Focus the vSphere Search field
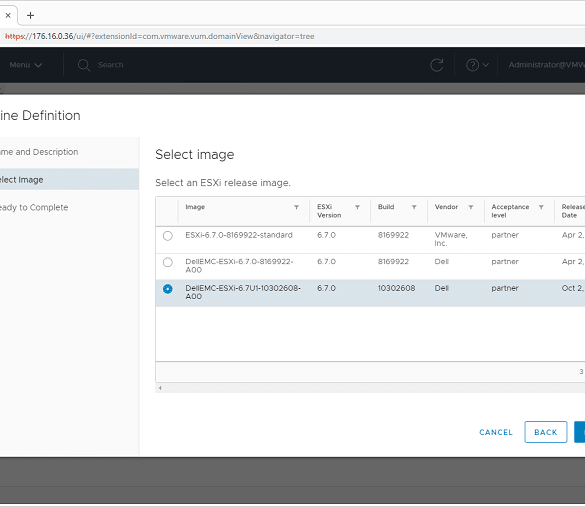The height and width of the screenshot is (507, 585). click(x=110, y=65)
